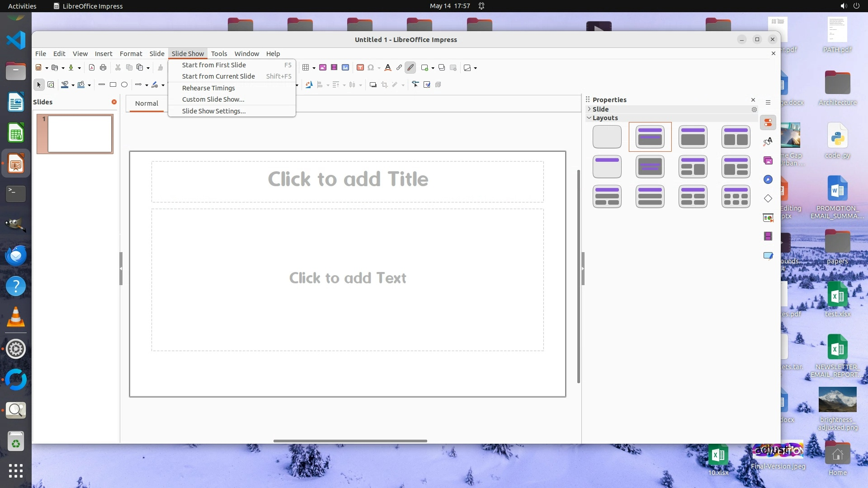
Task: Open the sidebar Navigator compass icon
Action: click(768, 179)
